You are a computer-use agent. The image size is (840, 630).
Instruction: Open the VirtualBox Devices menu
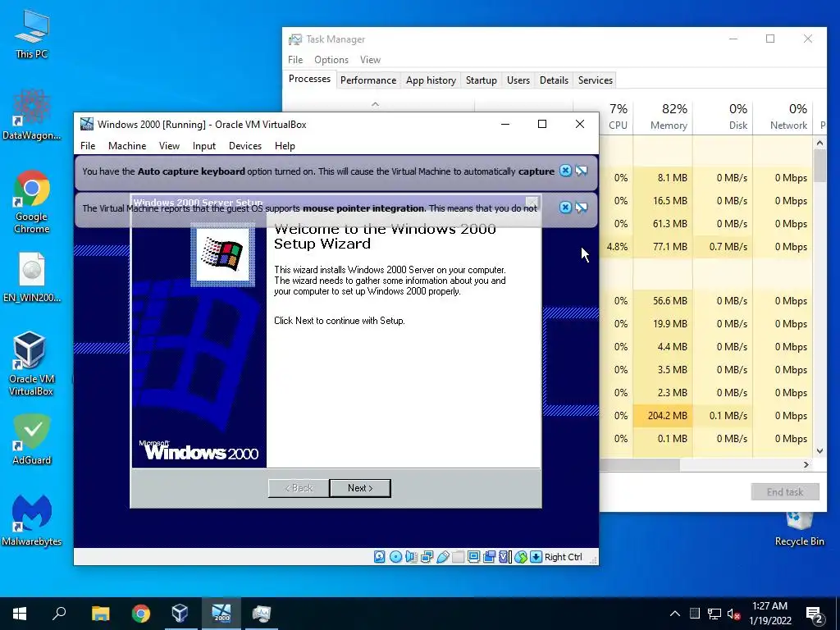tap(245, 146)
